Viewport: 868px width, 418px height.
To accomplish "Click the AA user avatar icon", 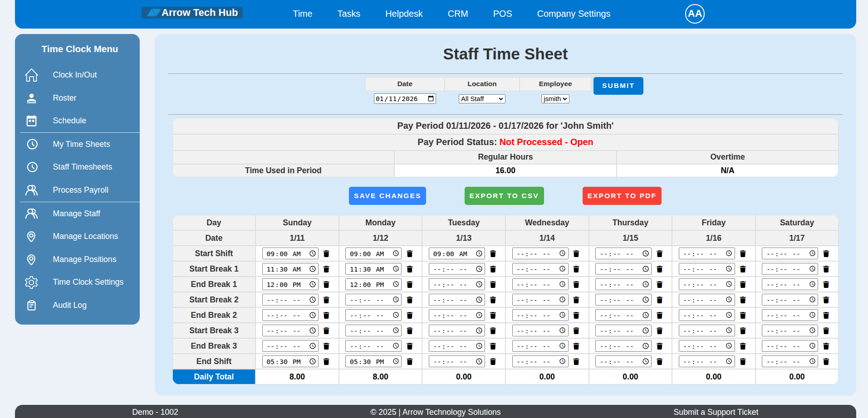I will pyautogui.click(x=694, y=14).
